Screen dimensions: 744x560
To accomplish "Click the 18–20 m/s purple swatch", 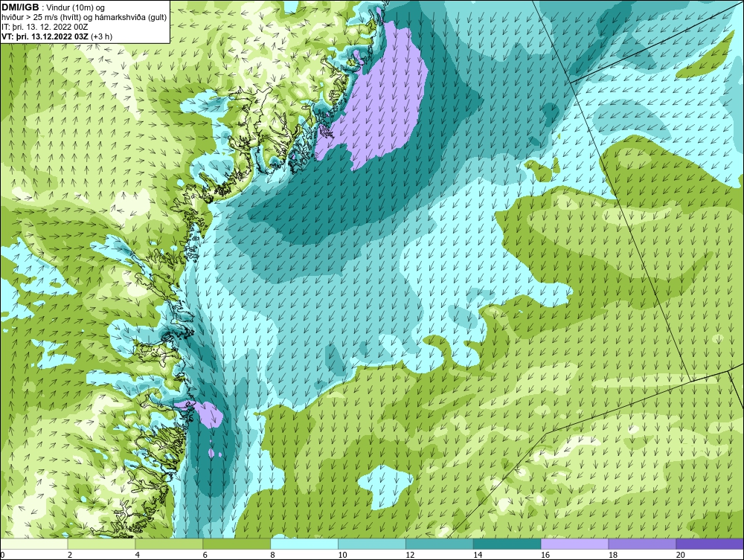I will tap(643, 544).
